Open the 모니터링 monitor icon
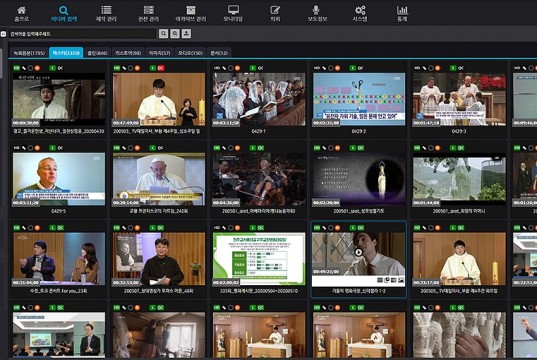Viewport: 537px width, 360px height. (233, 10)
